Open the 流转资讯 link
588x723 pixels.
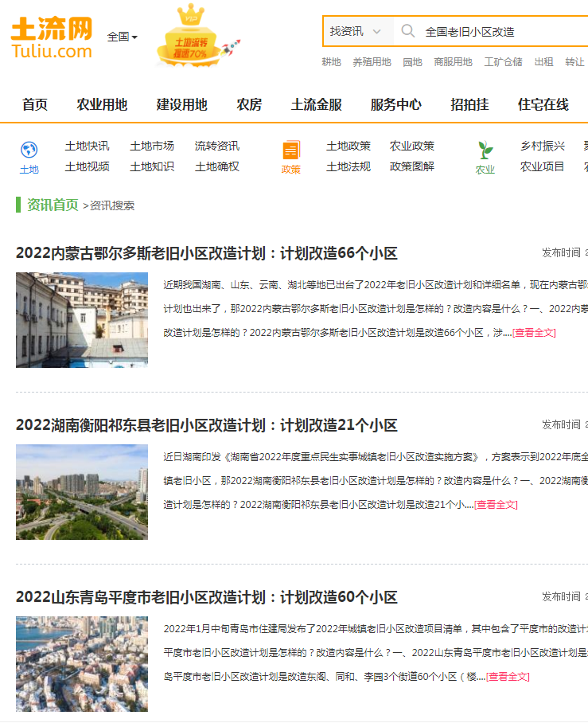pos(217,147)
